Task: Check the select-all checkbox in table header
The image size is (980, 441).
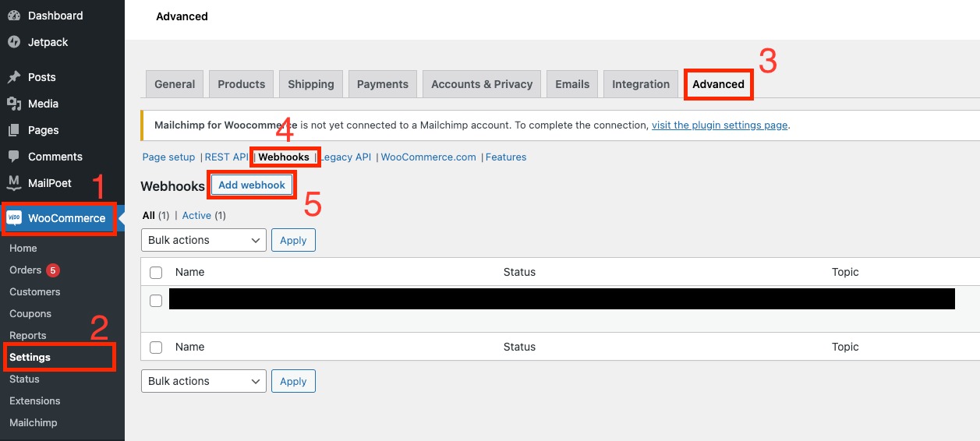Action: point(156,273)
